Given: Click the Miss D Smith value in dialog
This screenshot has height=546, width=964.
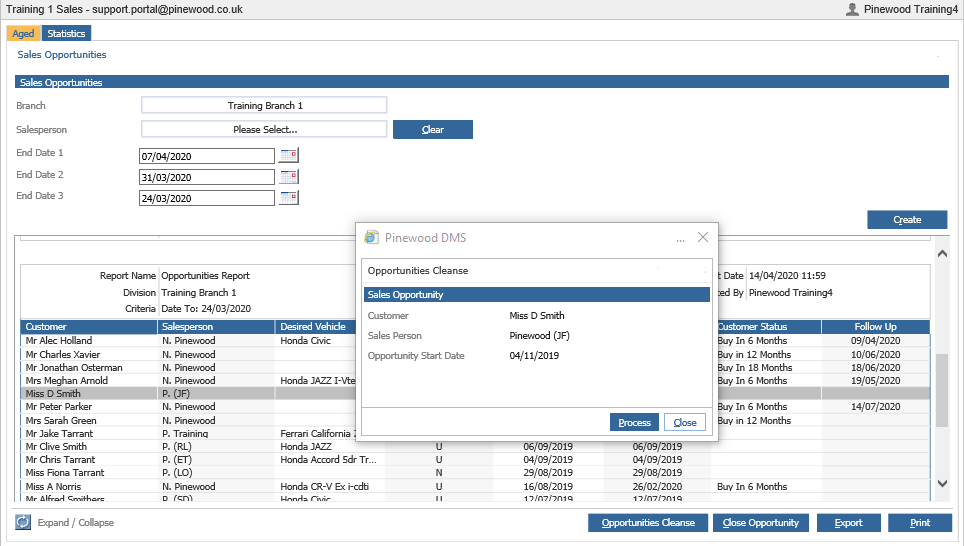Looking at the screenshot, I should pos(537,315).
